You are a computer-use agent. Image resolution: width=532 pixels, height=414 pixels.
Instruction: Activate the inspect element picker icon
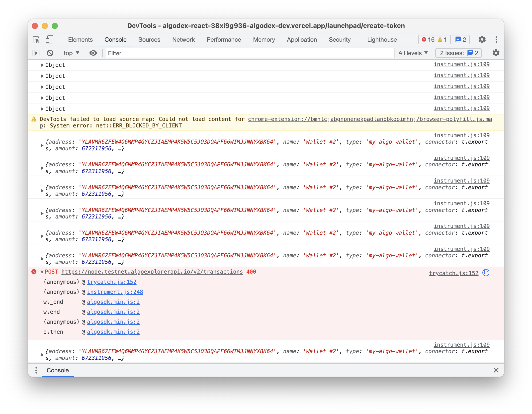(36, 40)
